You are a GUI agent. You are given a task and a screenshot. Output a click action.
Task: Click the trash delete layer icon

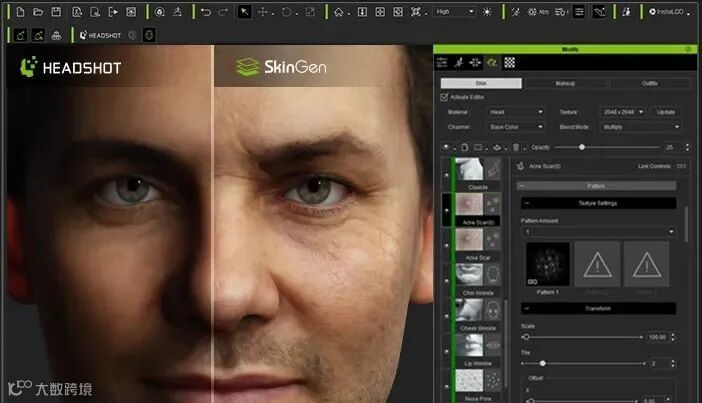(516, 147)
